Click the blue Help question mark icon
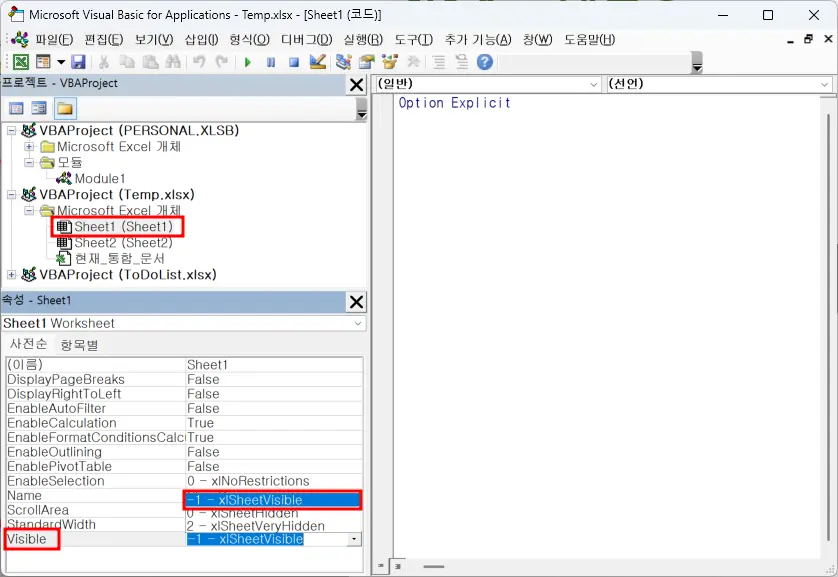The height and width of the screenshot is (577, 838). click(x=485, y=62)
